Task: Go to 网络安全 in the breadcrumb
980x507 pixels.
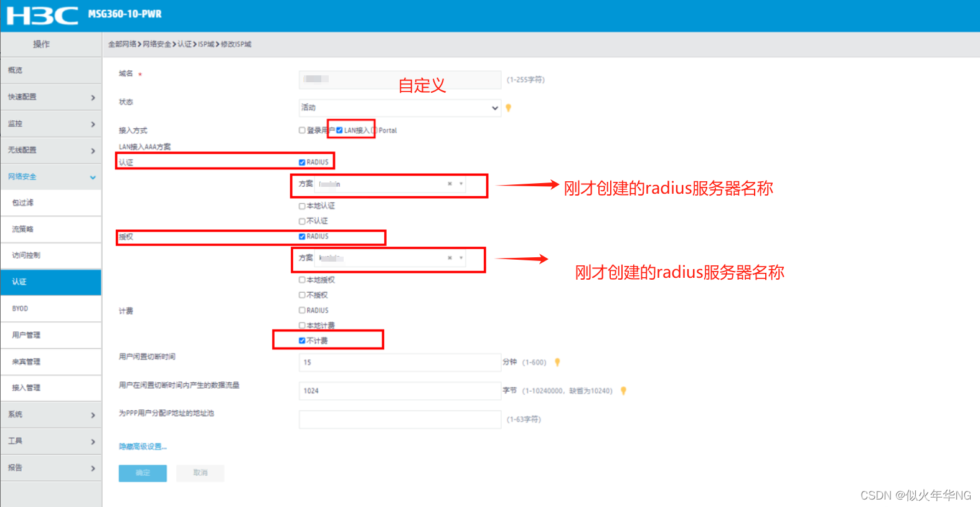Action: [x=157, y=44]
